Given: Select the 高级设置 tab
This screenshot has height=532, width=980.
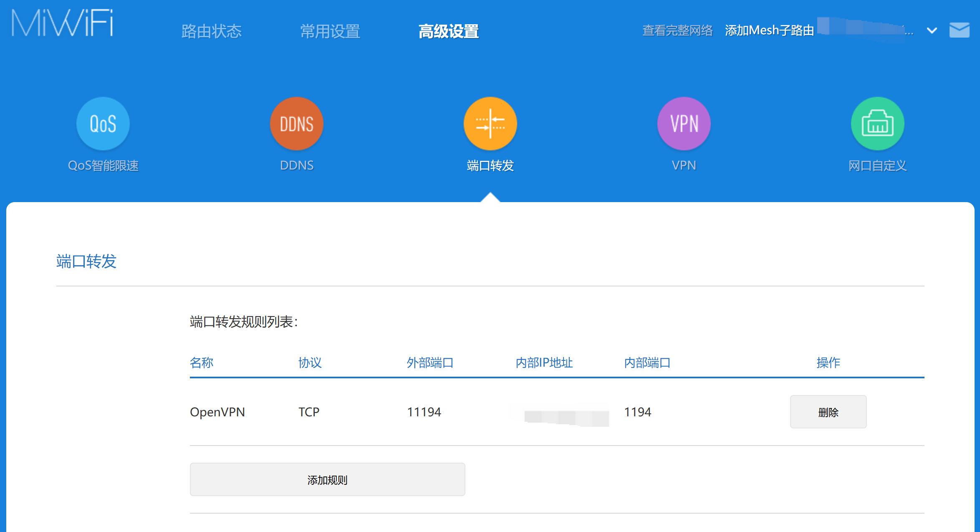Looking at the screenshot, I should [x=449, y=31].
